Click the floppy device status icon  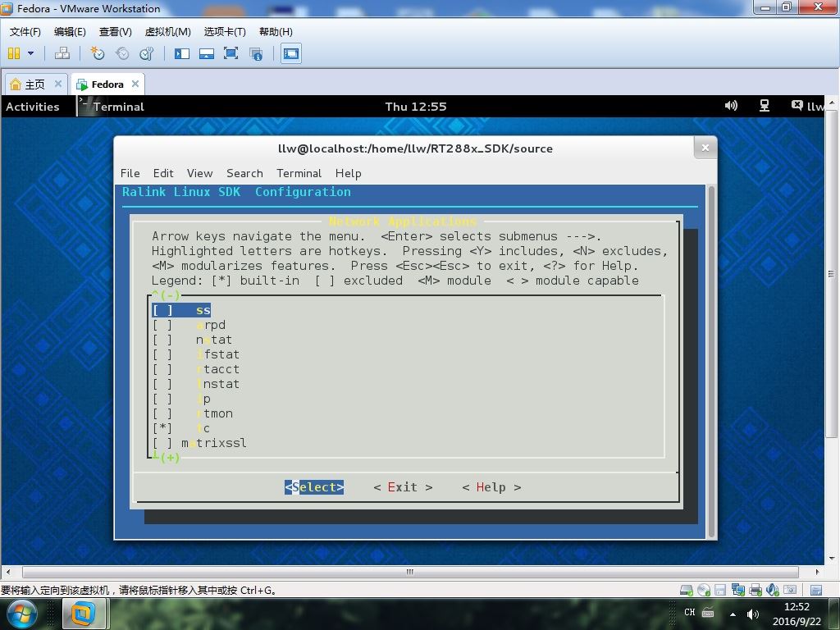coord(720,590)
